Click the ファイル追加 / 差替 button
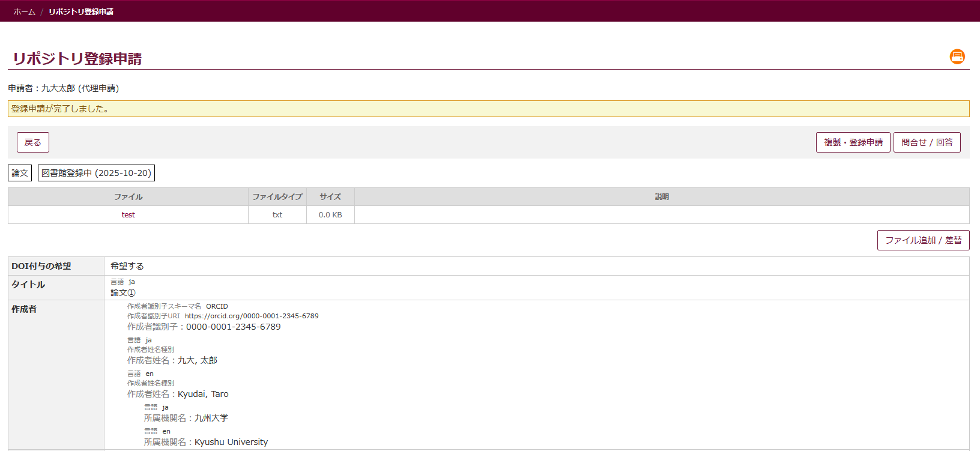This screenshot has width=980, height=451. tap(923, 240)
